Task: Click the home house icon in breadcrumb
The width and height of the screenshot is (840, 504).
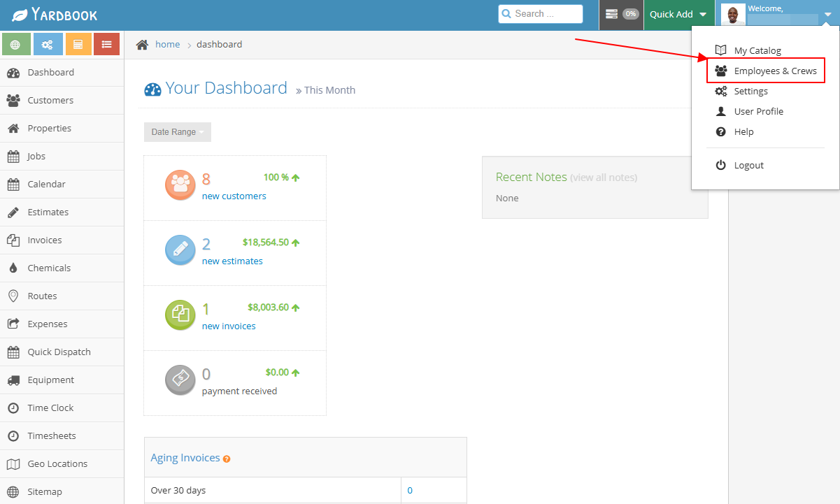Action: click(143, 44)
